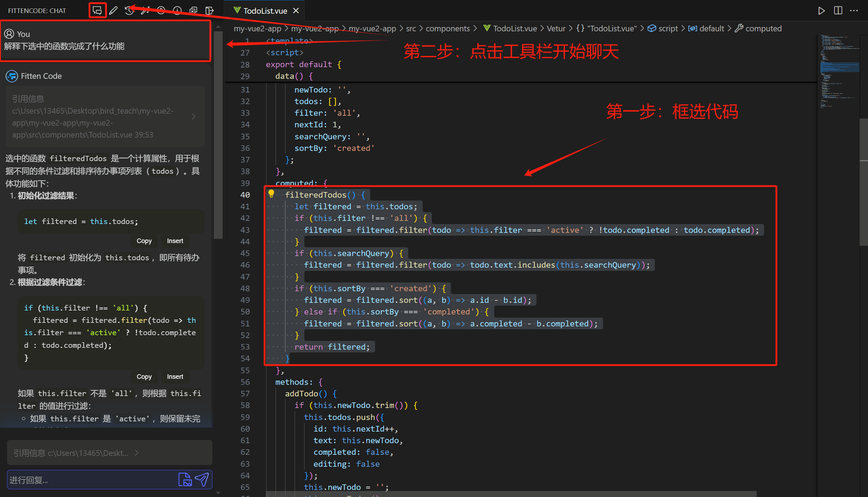Click 'filteredTodos()' on line 40
Image resolution: width=868 pixels, height=497 pixels.
[320, 195]
